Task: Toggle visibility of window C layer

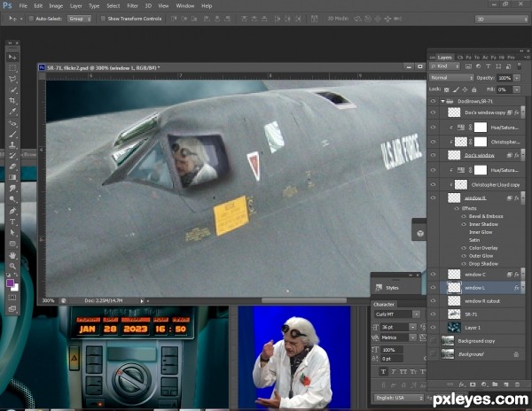Action: click(x=433, y=275)
